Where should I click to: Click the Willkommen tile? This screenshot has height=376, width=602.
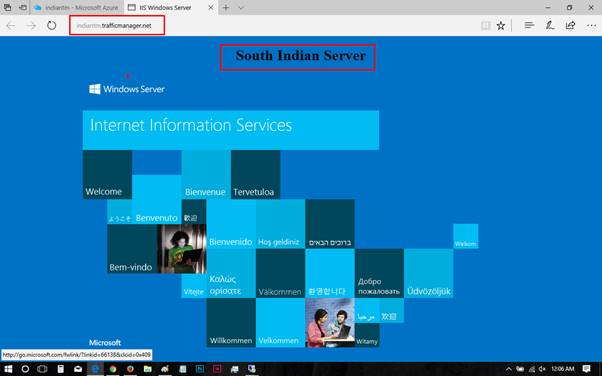231,323
